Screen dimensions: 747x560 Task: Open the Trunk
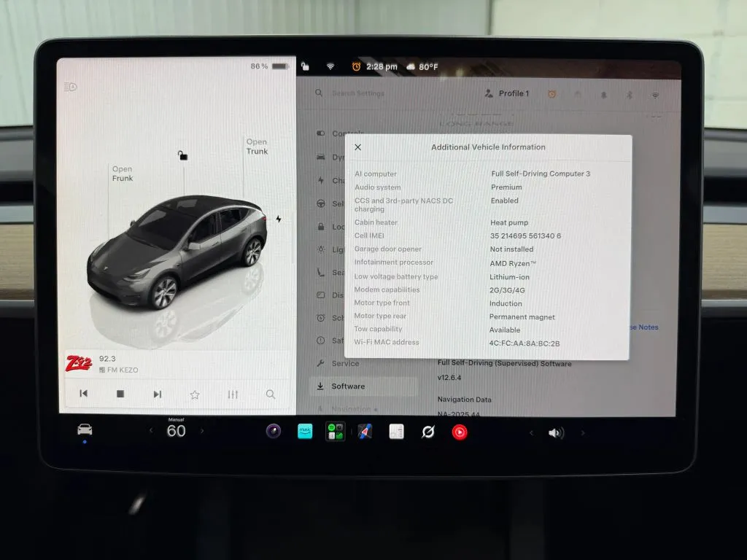tap(257, 147)
